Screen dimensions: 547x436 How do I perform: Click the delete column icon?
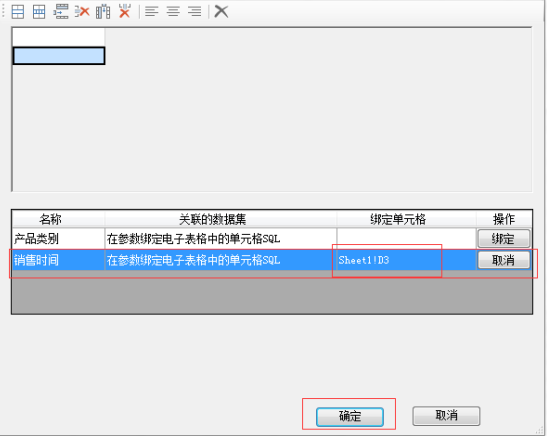pyautogui.click(x=125, y=11)
